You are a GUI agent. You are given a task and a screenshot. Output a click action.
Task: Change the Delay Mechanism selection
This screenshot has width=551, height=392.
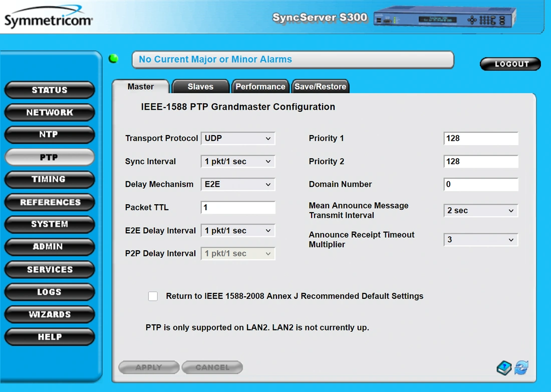238,184
